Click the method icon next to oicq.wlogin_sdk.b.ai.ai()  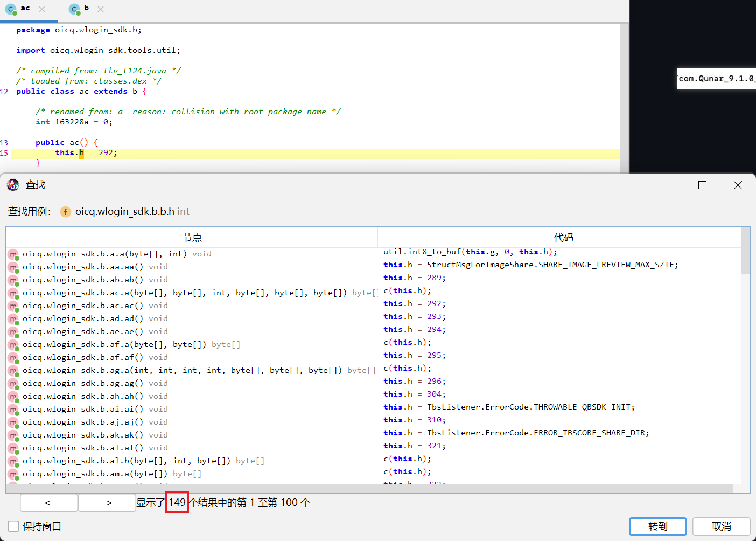(13, 409)
